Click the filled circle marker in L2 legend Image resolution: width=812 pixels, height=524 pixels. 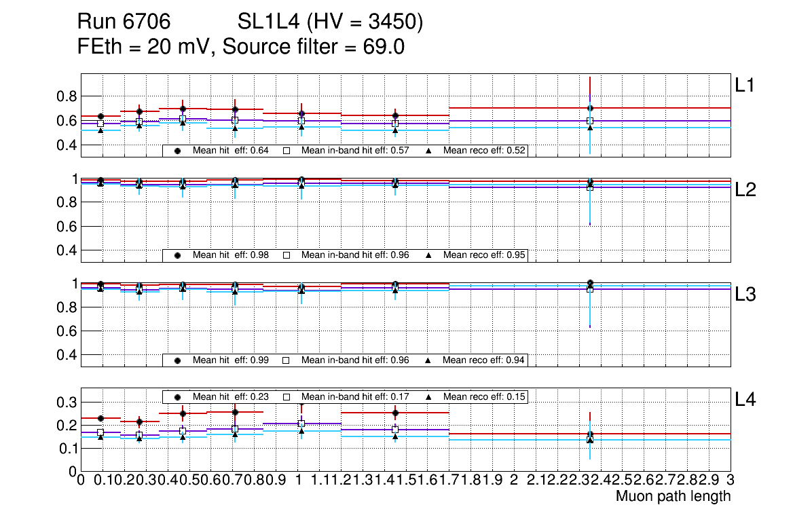[178, 255]
